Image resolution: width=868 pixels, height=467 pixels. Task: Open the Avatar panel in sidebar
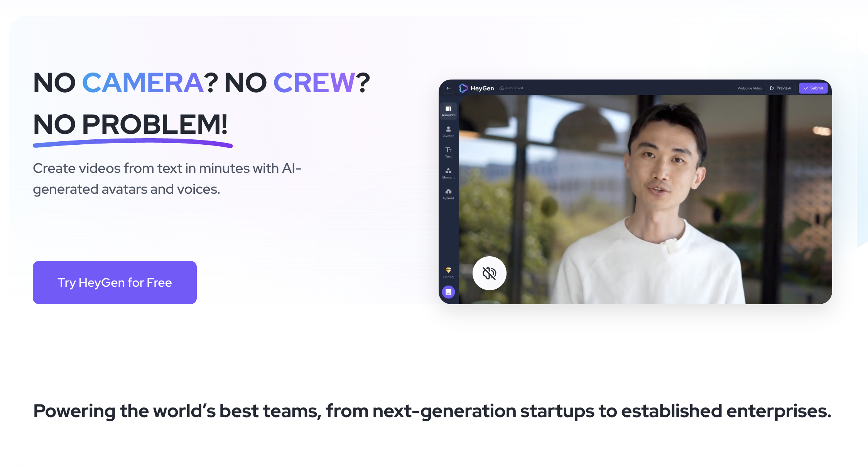click(448, 132)
